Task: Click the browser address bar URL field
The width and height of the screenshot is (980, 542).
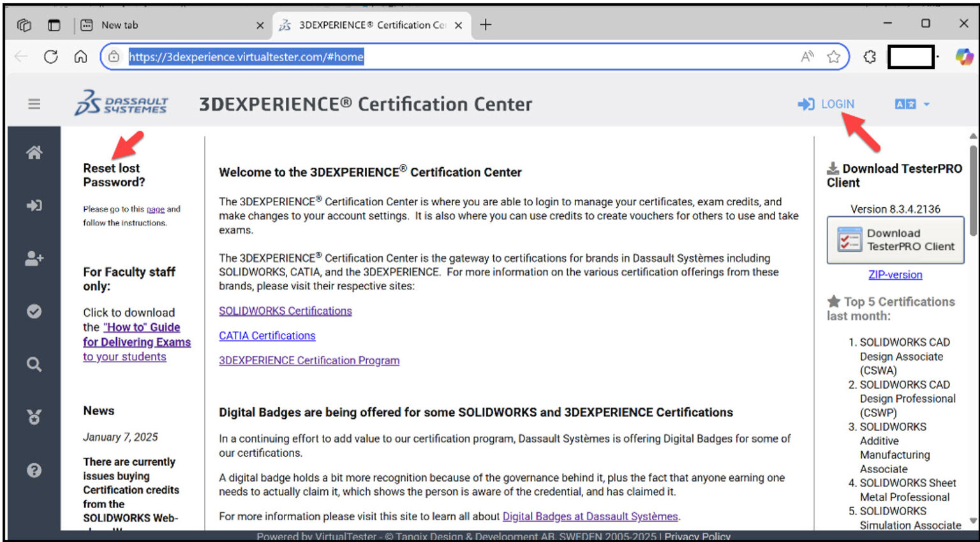Action: [246, 57]
